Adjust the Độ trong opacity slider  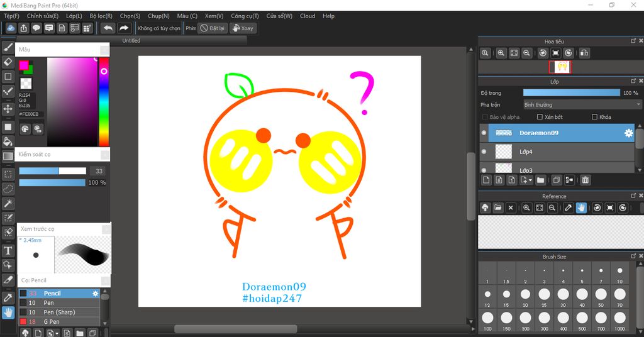[x=571, y=93]
